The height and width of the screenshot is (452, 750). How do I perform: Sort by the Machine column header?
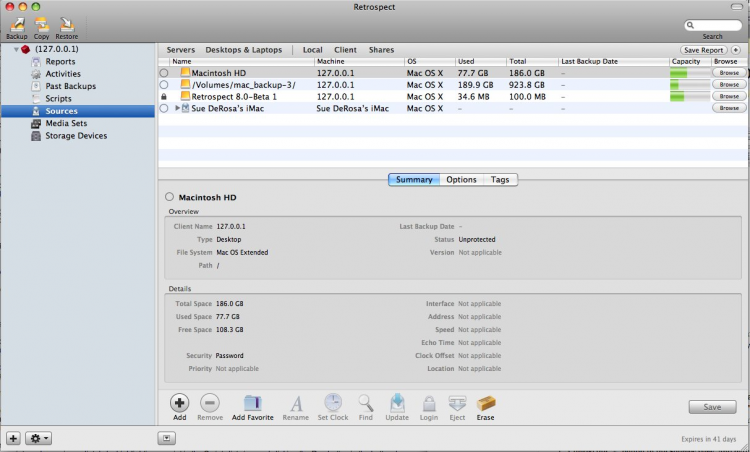359,61
